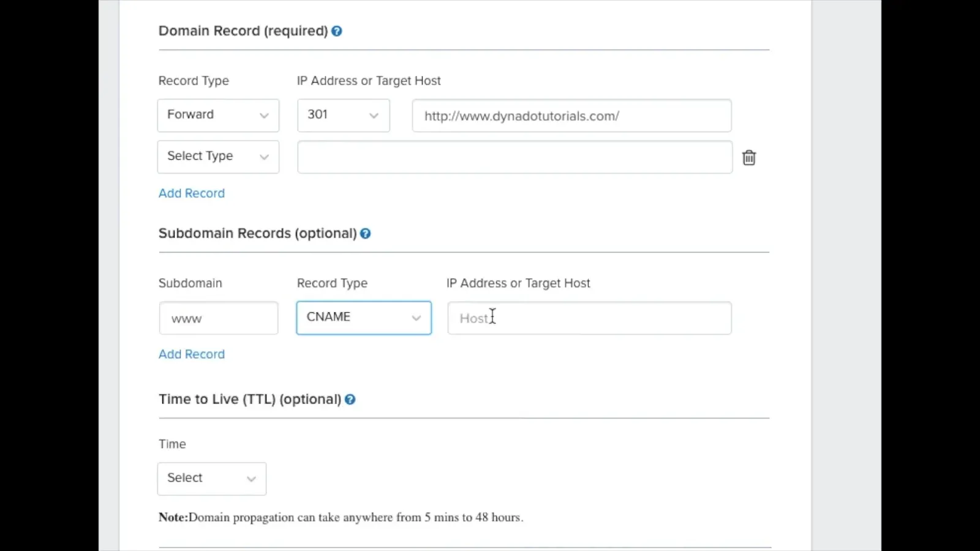Viewport: 980px width, 551px height.
Task: Click the chevron arrow on 301 dropdown
Action: coord(374,116)
